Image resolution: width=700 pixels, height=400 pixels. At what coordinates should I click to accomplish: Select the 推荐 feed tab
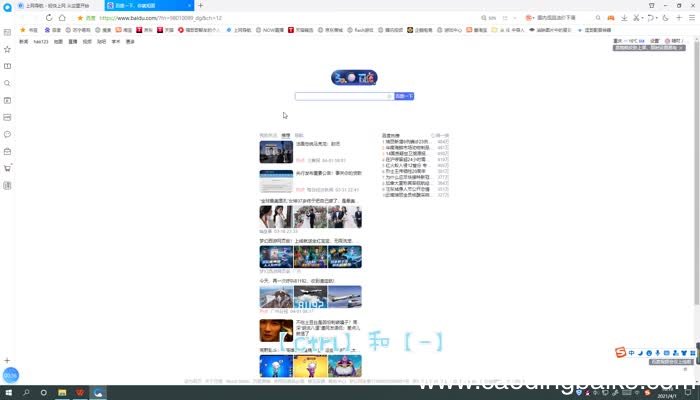[286, 135]
